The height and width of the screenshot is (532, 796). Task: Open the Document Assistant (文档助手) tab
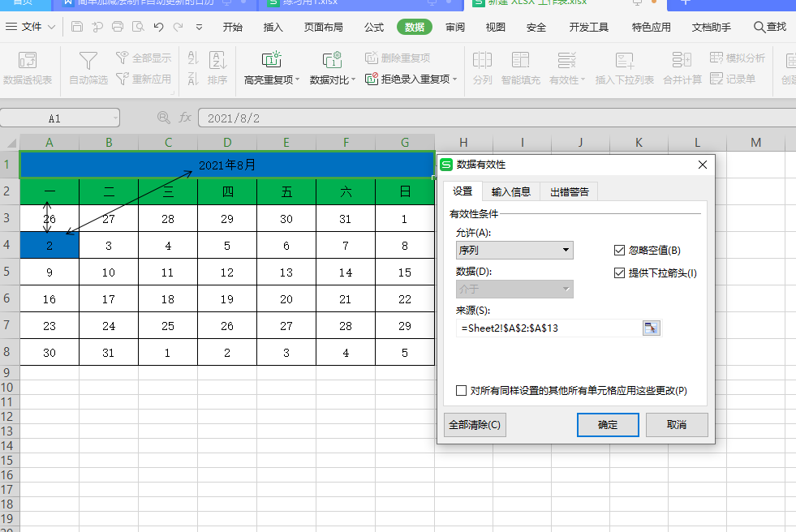(712, 27)
